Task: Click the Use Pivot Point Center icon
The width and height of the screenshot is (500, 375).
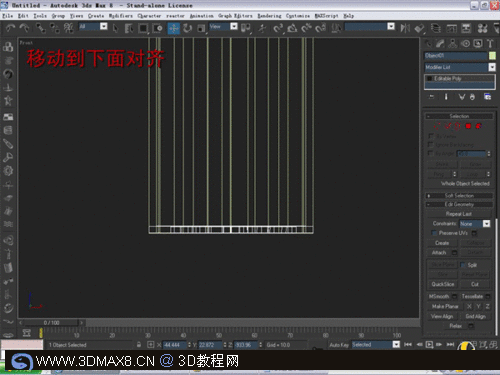Action: pos(246,28)
